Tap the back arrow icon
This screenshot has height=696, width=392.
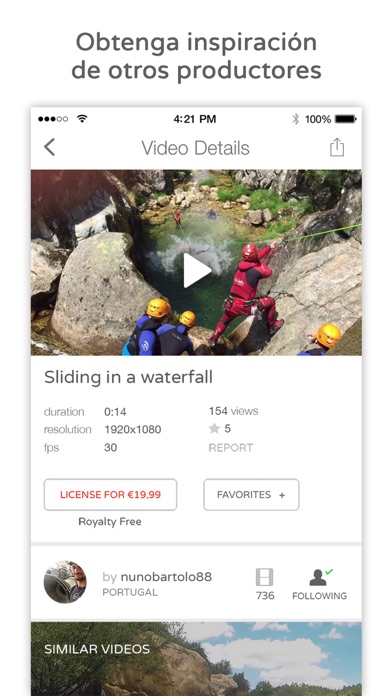click(x=50, y=147)
